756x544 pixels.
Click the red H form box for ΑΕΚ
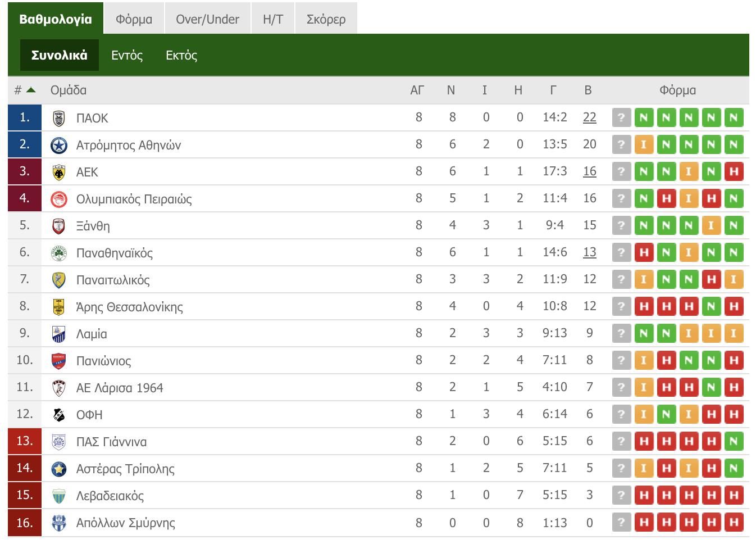pyautogui.click(x=734, y=171)
